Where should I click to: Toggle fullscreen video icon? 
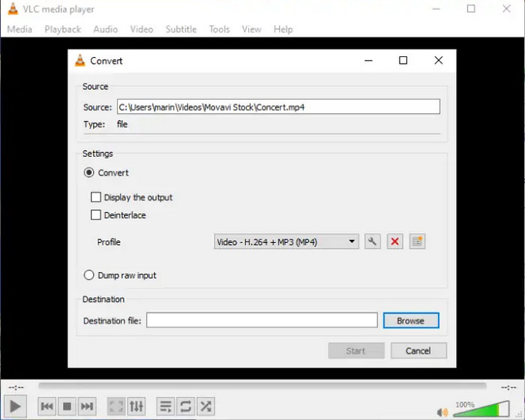[116, 406]
